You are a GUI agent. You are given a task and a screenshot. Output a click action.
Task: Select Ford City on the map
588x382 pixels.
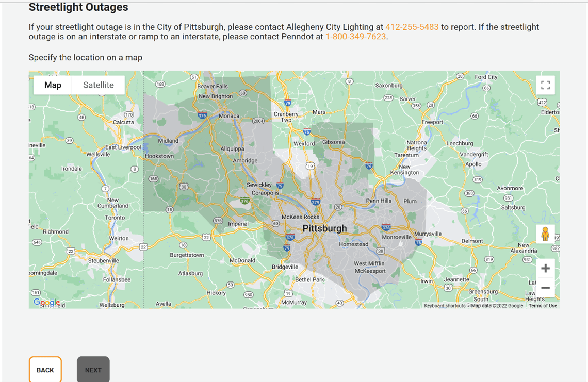486,77
